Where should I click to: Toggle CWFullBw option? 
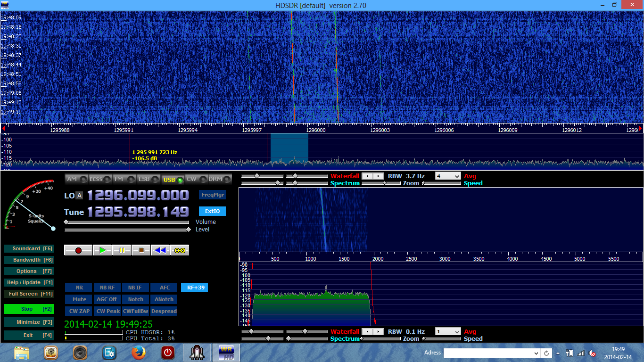[135, 311]
